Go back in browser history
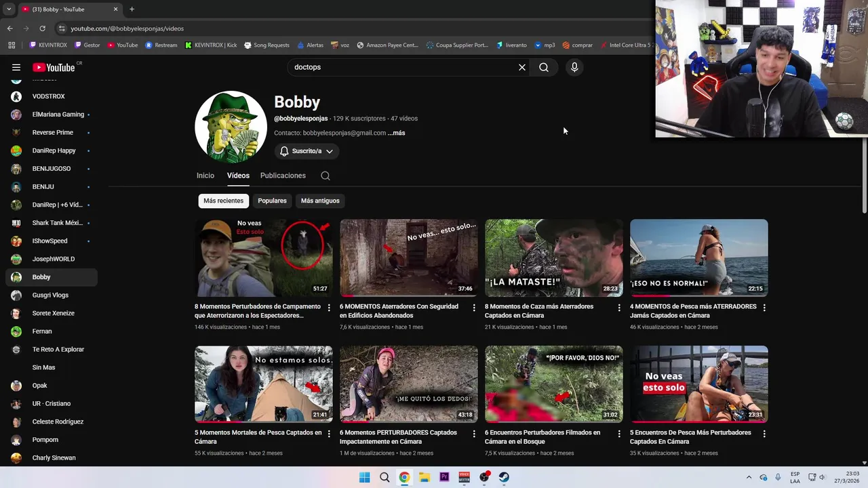The width and height of the screenshot is (868, 488). (x=9, y=28)
